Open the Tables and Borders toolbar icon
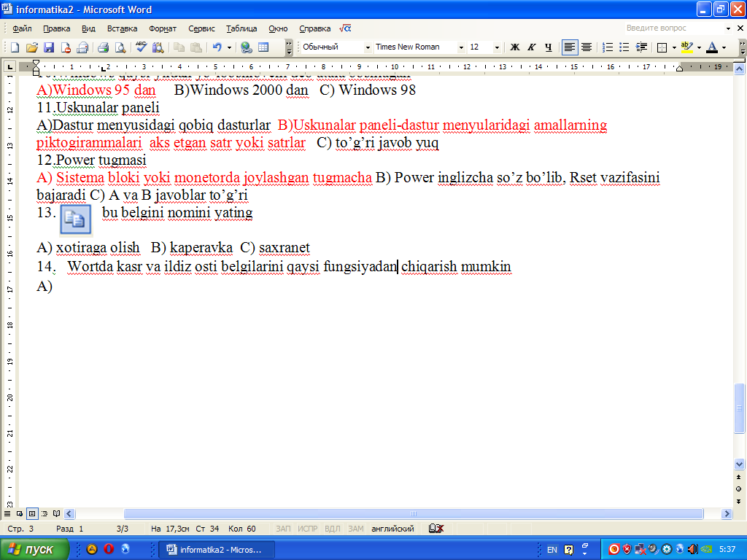The image size is (747, 560). pyautogui.click(x=263, y=47)
